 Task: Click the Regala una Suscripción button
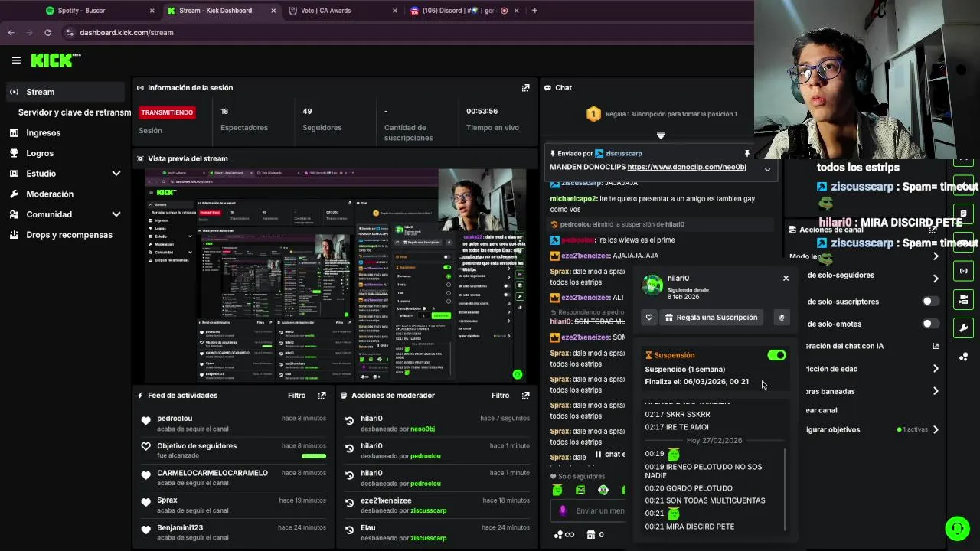pos(710,318)
